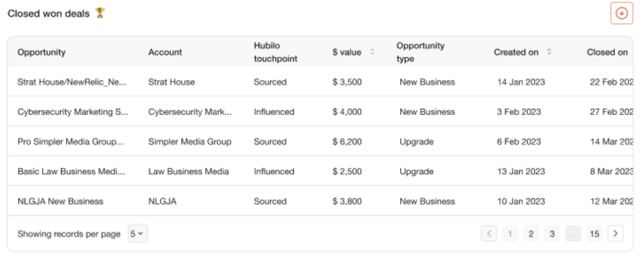Open Pro Simpler Media Group opportunity
This screenshot has height=258, width=644.
[70, 141]
